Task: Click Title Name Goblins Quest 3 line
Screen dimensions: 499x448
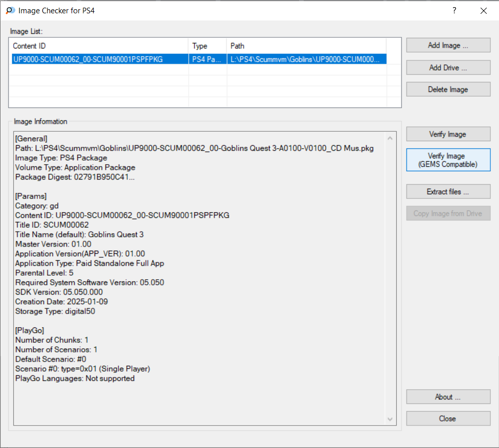Action: (80, 234)
